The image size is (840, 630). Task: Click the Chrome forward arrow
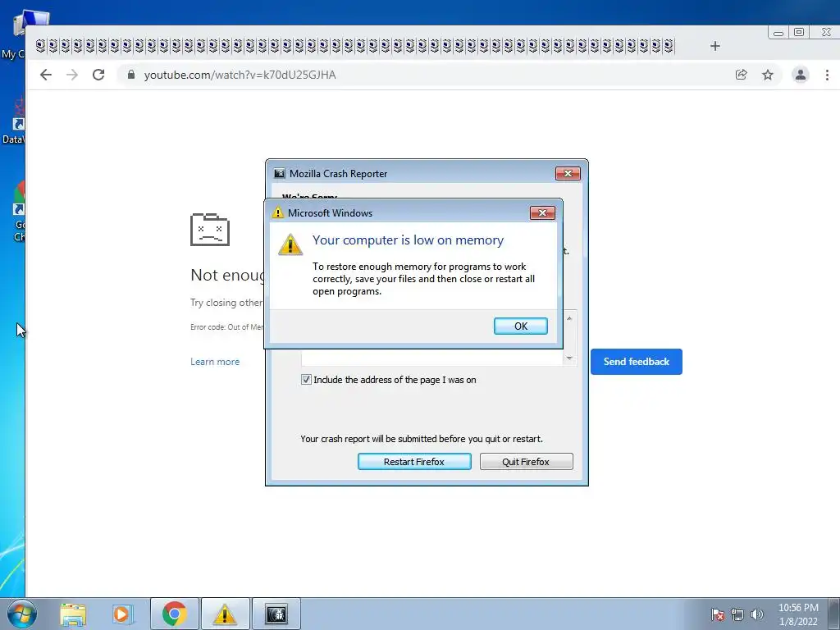coord(72,75)
